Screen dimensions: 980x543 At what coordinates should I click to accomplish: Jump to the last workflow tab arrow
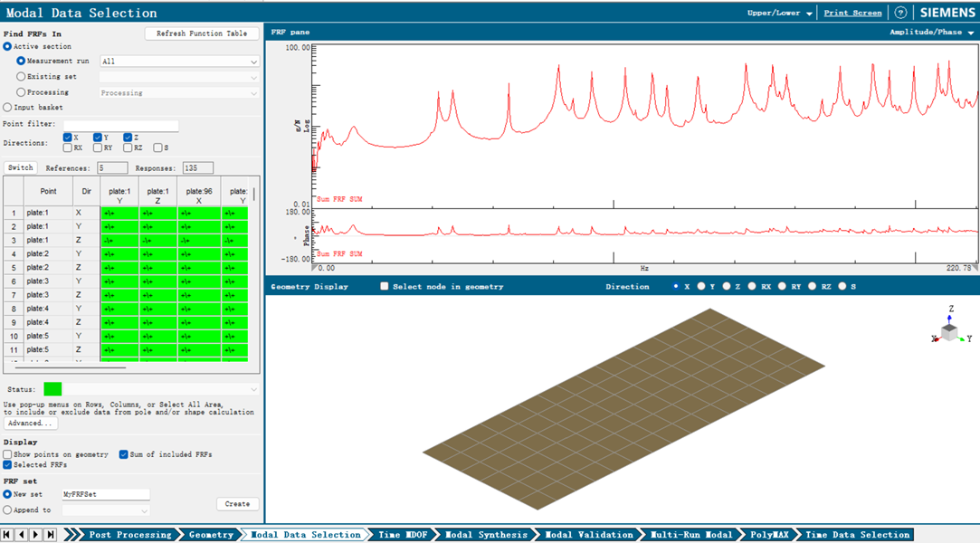[51, 535]
